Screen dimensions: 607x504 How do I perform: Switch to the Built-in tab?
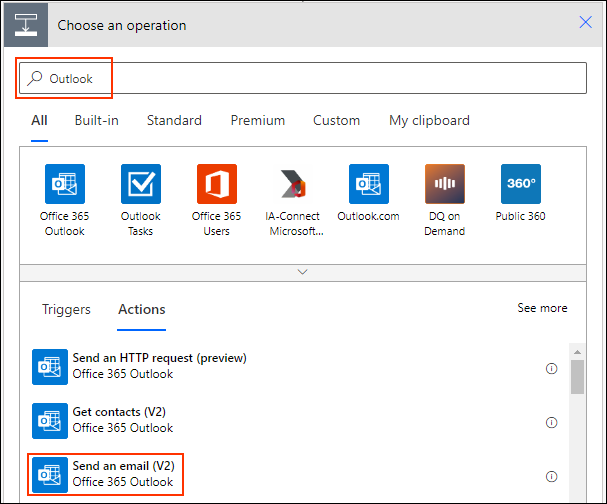pos(96,120)
